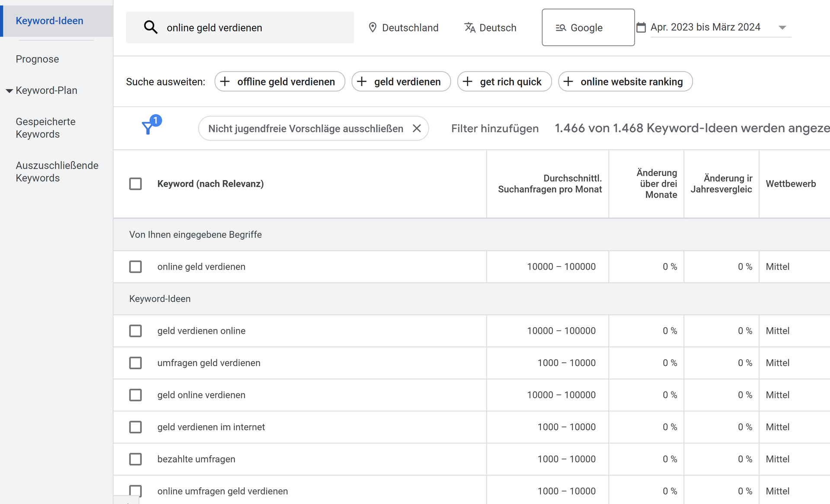Open the Prognose section
Image resolution: width=830 pixels, height=504 pixels.
(37, 59)
